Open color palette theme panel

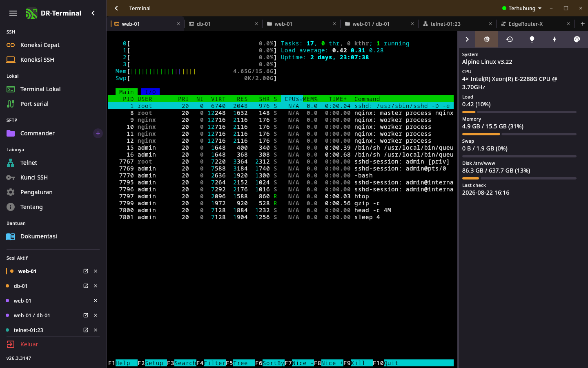point(577,39)
